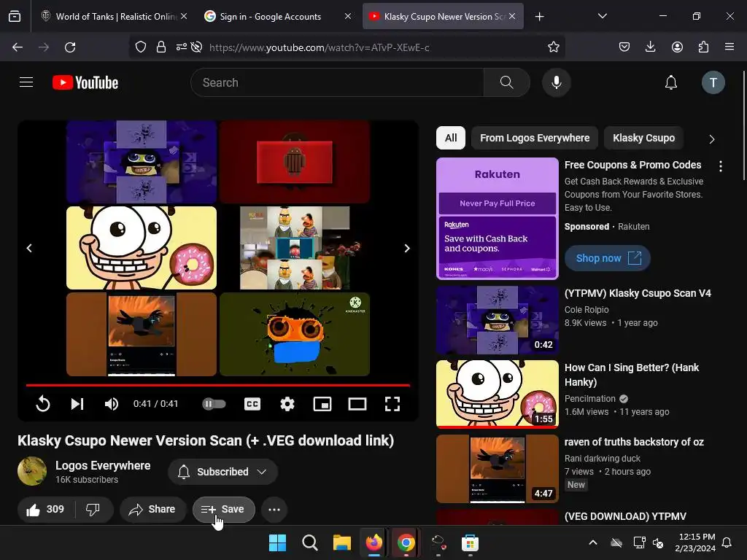Open Firefox account icon
This screenshot has height=560, width=747.
click(x=677, y=47)
